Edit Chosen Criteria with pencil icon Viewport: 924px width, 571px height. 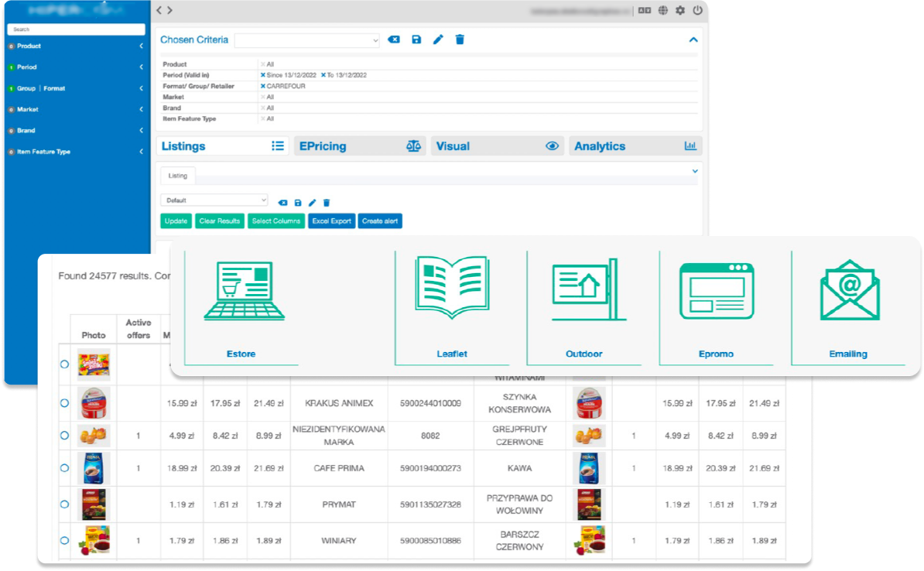[x=438, y=39]
